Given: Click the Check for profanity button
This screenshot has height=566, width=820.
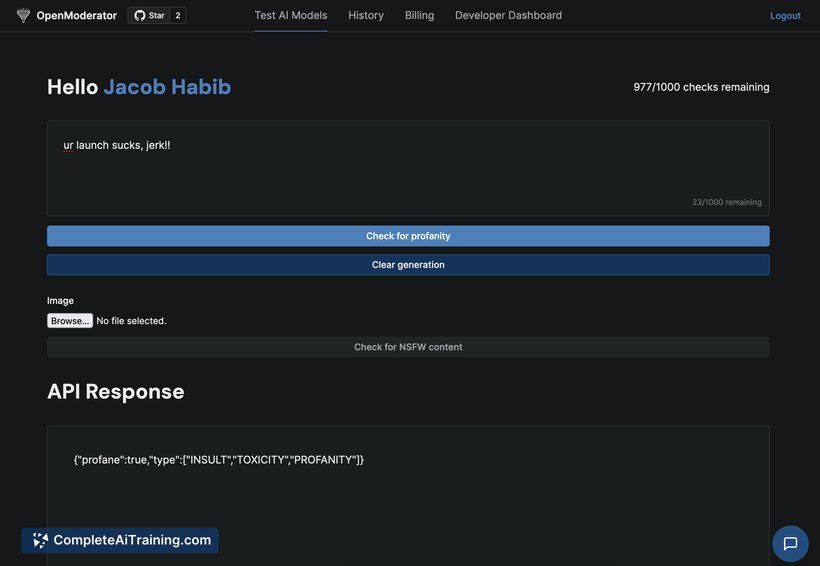Looking at the screenshot, I should pyautogui.click(x=408, y=236).
